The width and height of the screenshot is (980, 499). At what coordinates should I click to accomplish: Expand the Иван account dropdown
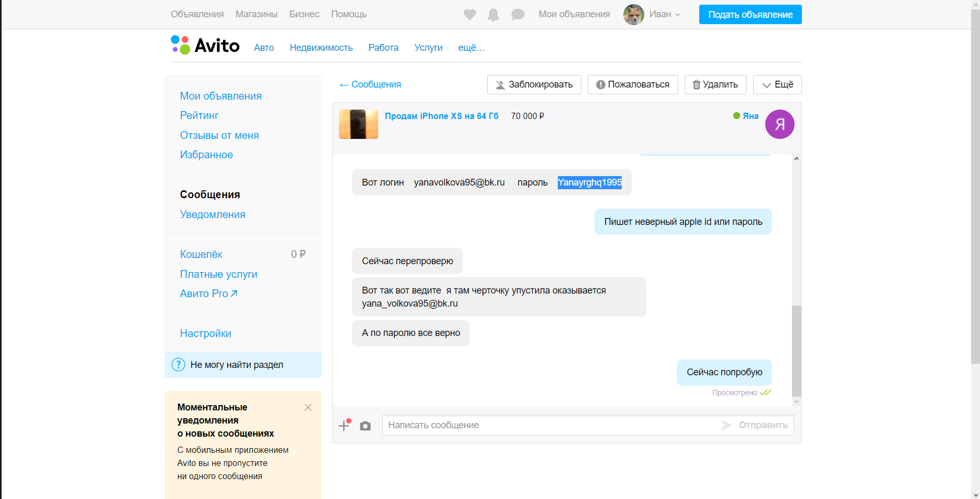click(665, 15)
